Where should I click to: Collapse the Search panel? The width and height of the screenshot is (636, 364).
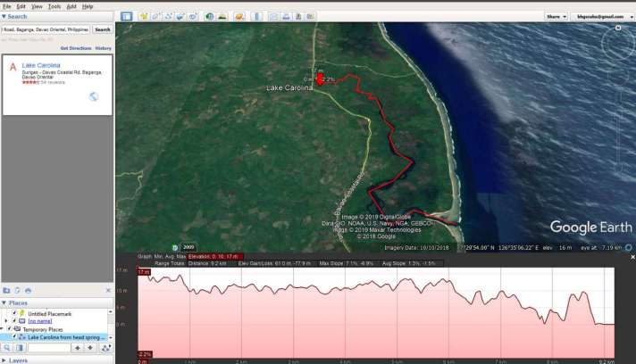(4, 16)
